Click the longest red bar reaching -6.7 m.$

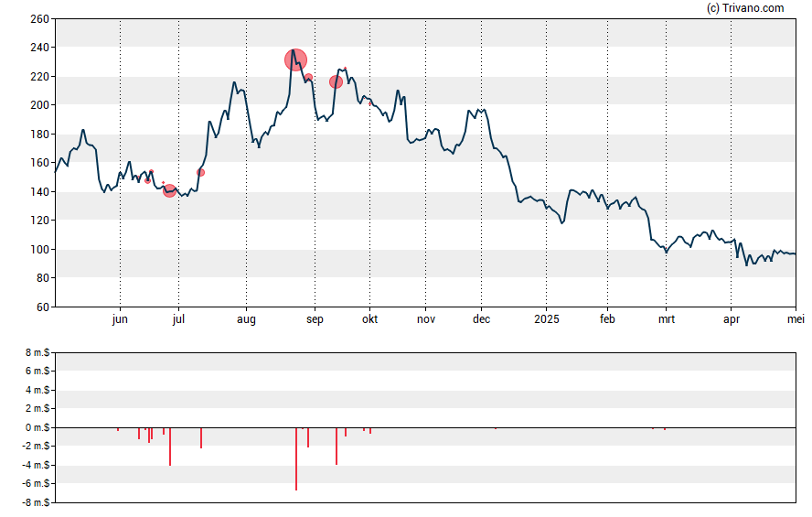tap(296, 458)
